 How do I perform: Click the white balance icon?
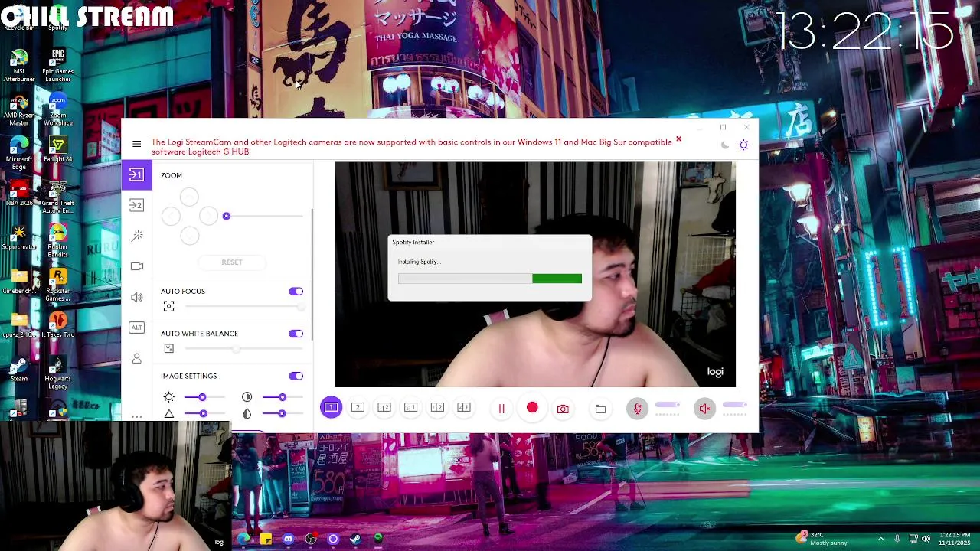pyautogui.click(x=169, y=349)
